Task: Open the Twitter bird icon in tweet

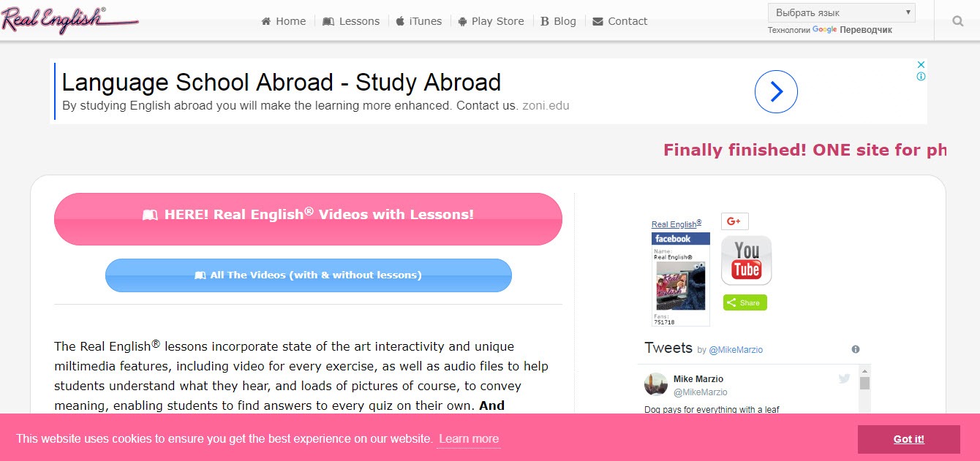Action: (x=844, y=378)
